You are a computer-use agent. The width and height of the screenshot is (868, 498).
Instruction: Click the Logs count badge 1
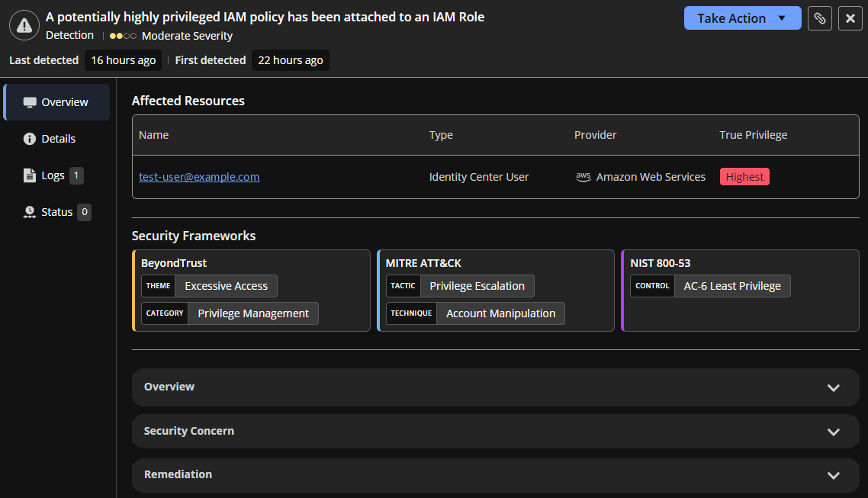[76, 175]
